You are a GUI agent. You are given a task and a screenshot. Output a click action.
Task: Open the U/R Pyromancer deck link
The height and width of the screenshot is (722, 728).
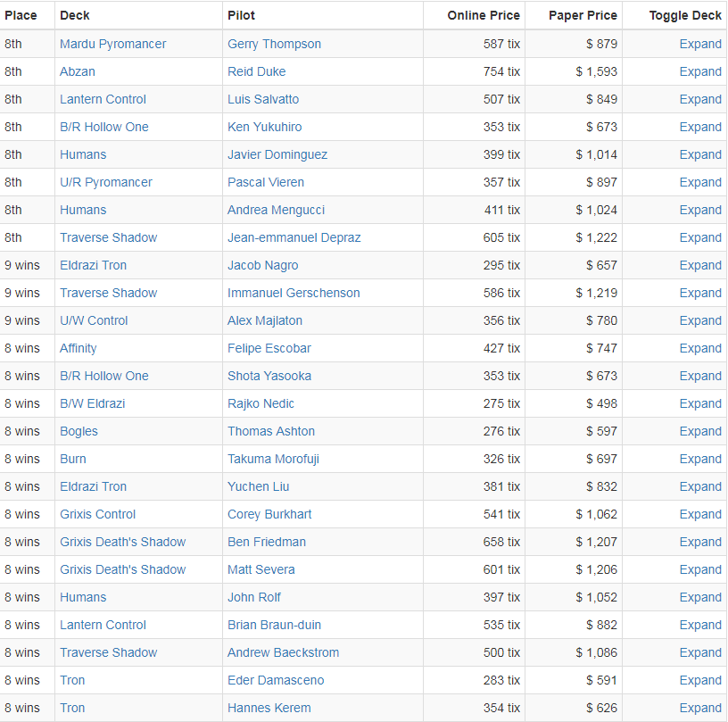point(106,182)
